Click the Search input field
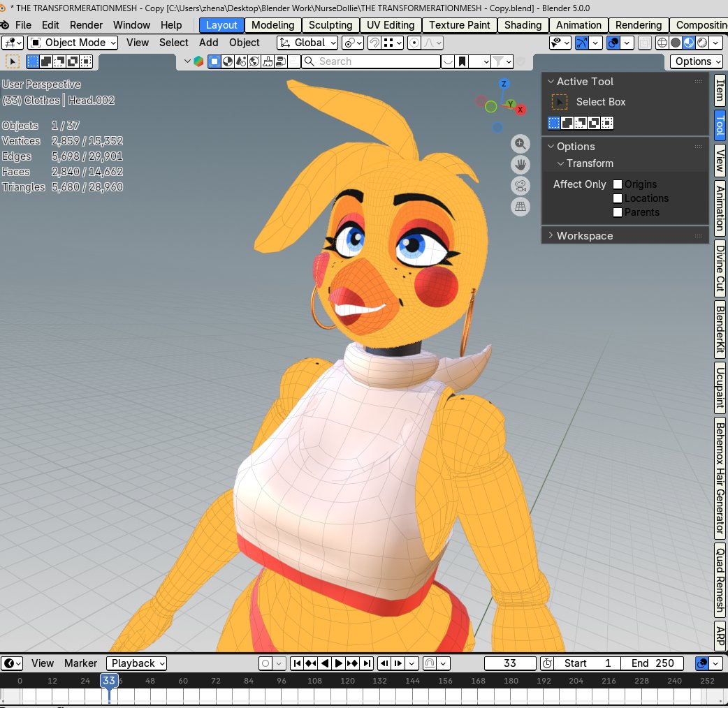Viewport: 728px width, 708px height. [370, 61]
